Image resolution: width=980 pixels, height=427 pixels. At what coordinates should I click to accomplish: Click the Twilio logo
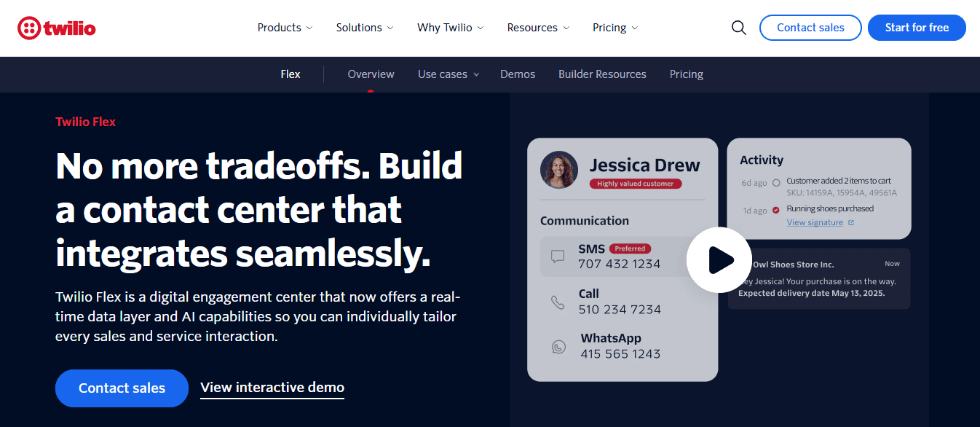point(56,28)
